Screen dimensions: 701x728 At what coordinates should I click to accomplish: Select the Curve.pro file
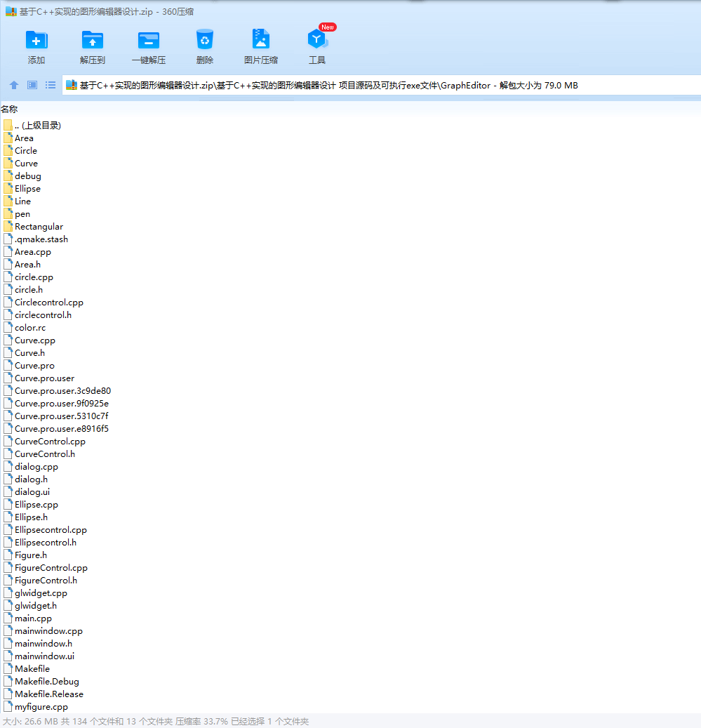(x=29, y=366)
